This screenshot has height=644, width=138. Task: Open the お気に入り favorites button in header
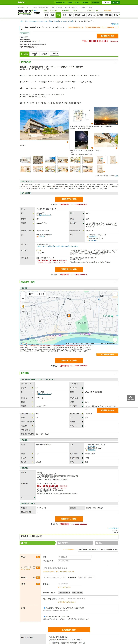pos(61,2)
